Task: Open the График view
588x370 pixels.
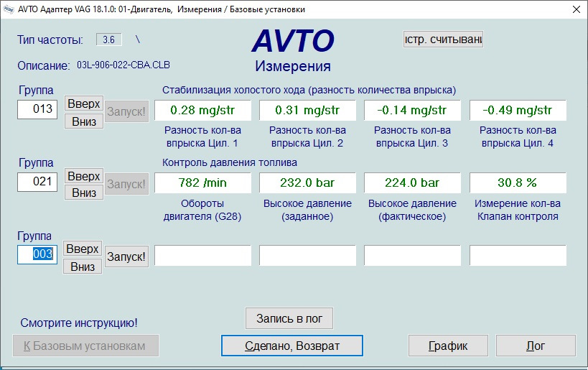Action: point(448,346)
